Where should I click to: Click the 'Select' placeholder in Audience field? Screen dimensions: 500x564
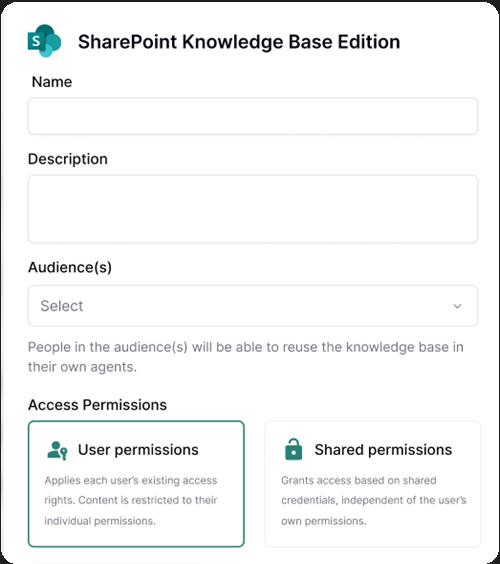(x=62, y=306)
